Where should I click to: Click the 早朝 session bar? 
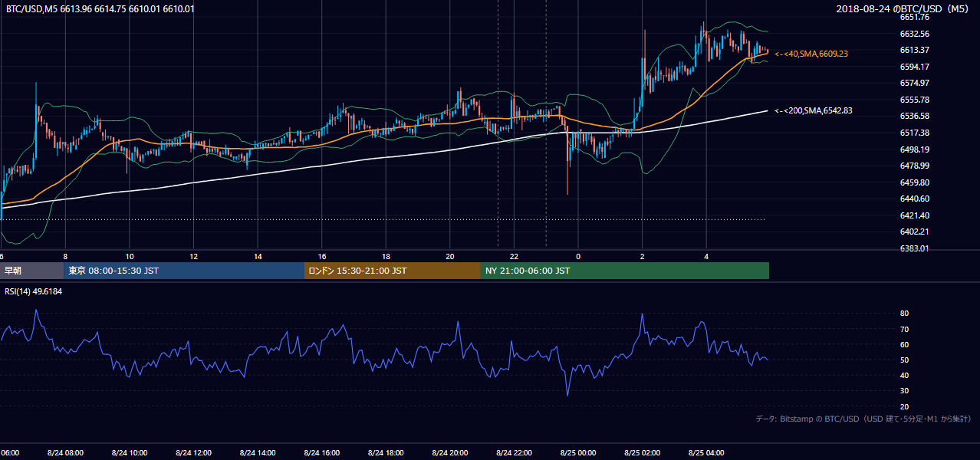click(31, 271)
